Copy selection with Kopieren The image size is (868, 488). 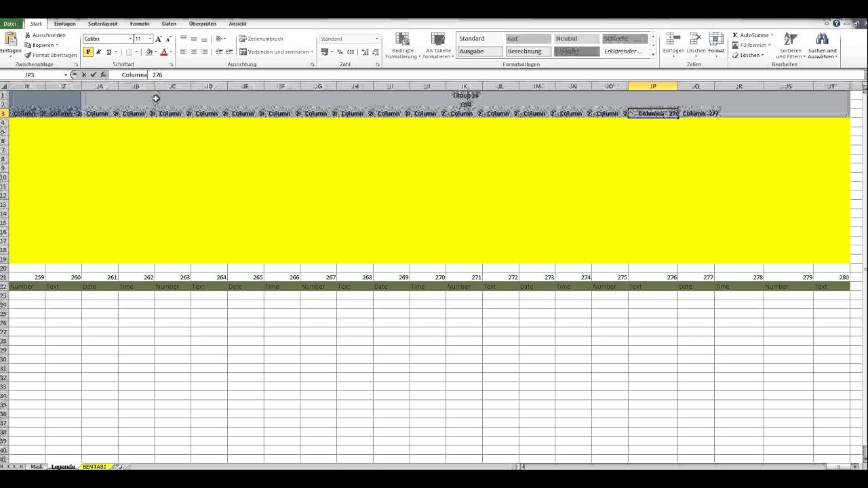[x=41, y=45]
